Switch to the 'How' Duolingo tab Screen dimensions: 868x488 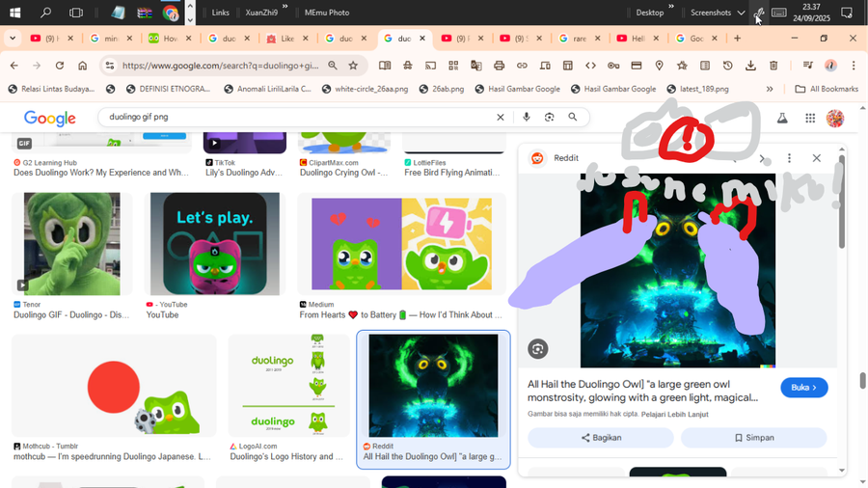(x=170, y=39)
